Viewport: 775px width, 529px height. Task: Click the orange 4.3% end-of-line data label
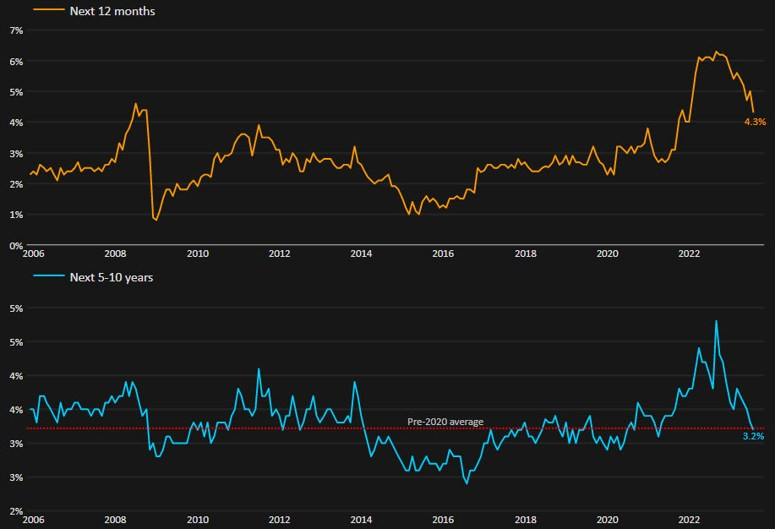[x=754, y=122]
